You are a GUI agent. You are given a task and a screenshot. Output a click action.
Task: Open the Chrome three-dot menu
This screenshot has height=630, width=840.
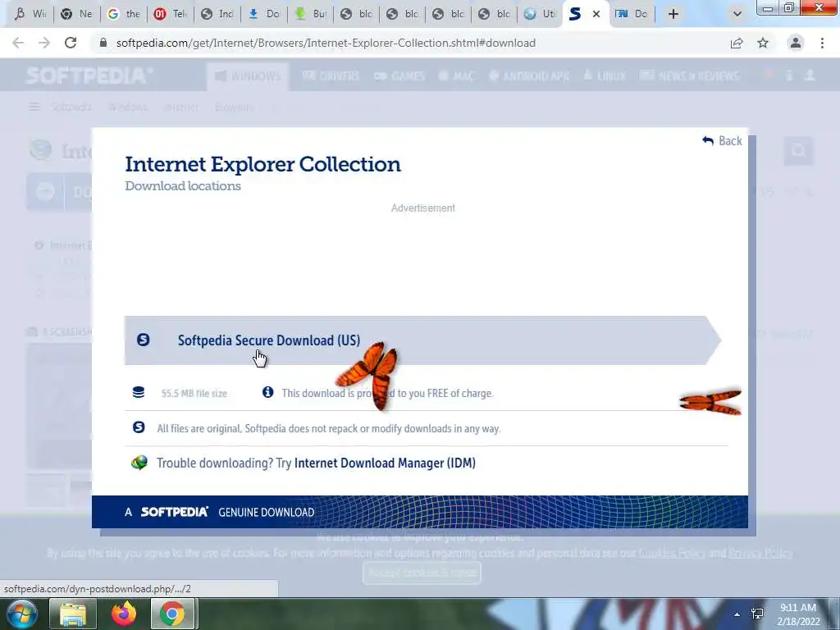(822, 43)
